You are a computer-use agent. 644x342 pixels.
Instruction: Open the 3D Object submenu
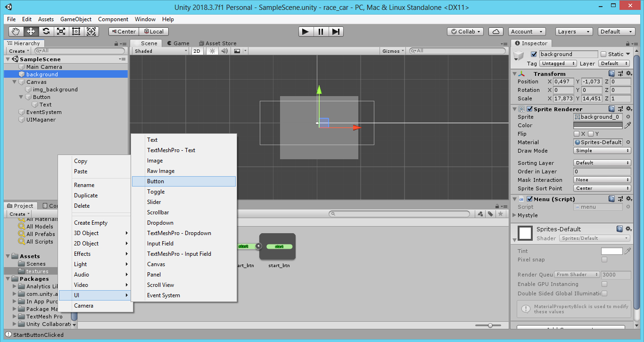click(x=95, y=233)
